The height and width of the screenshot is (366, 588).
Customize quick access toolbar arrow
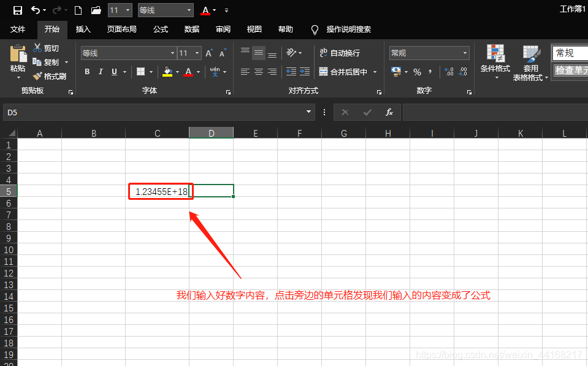226,10
